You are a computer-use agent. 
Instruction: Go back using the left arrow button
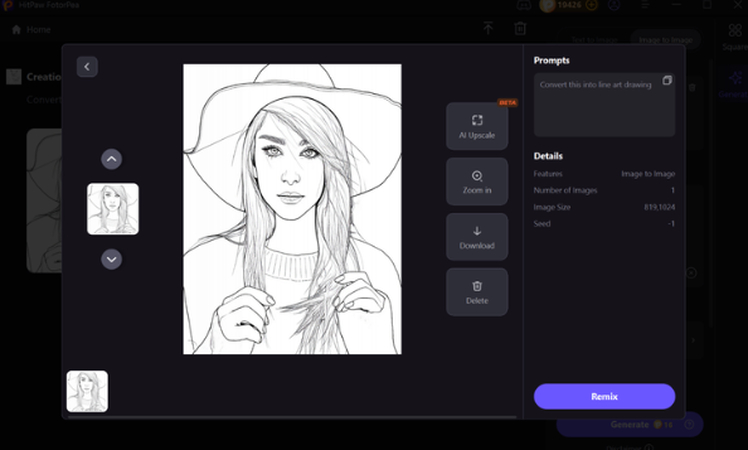(x=87, y=67)
